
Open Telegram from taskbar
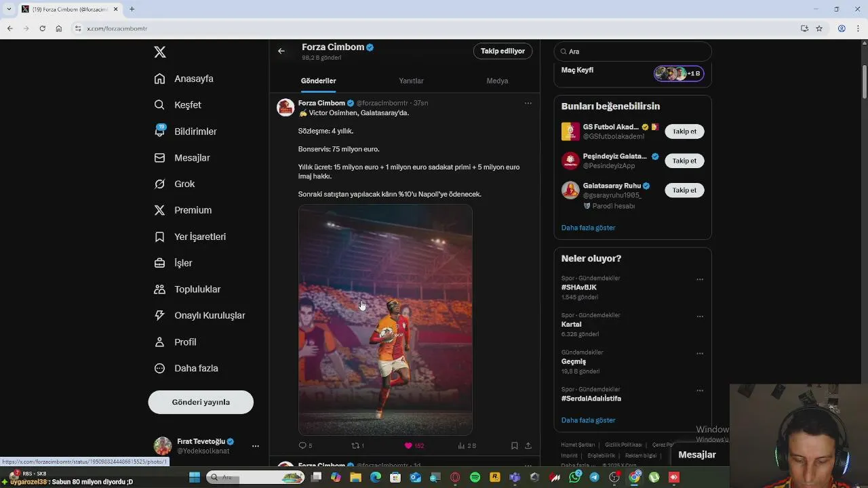click(x=594, y=477)
